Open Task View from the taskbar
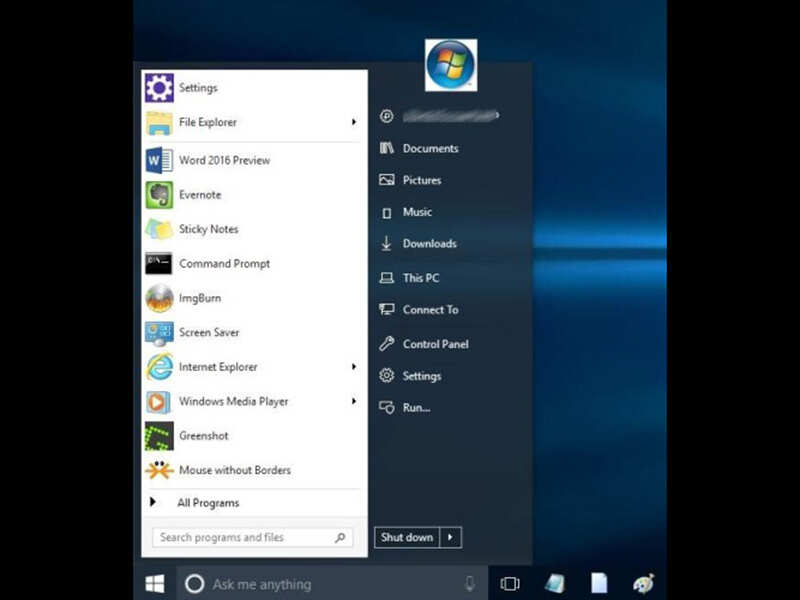 510,584
